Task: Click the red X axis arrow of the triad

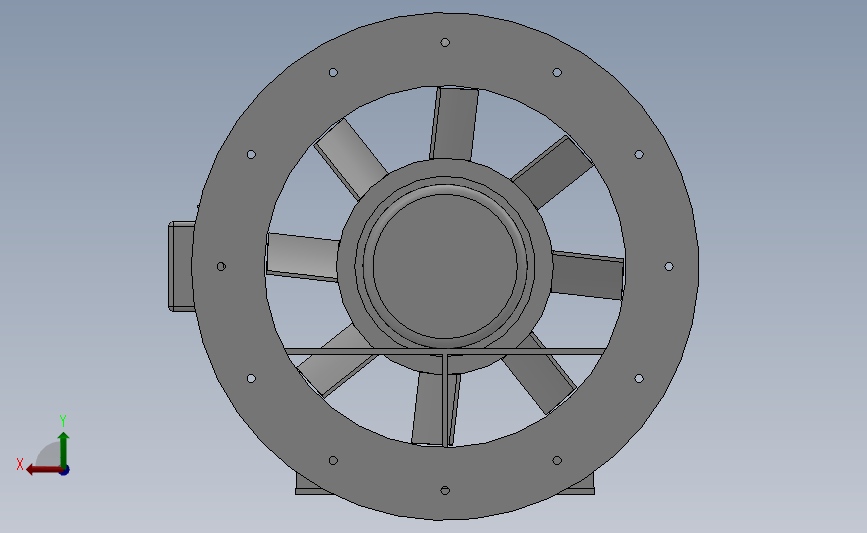Action: [44, 470]
